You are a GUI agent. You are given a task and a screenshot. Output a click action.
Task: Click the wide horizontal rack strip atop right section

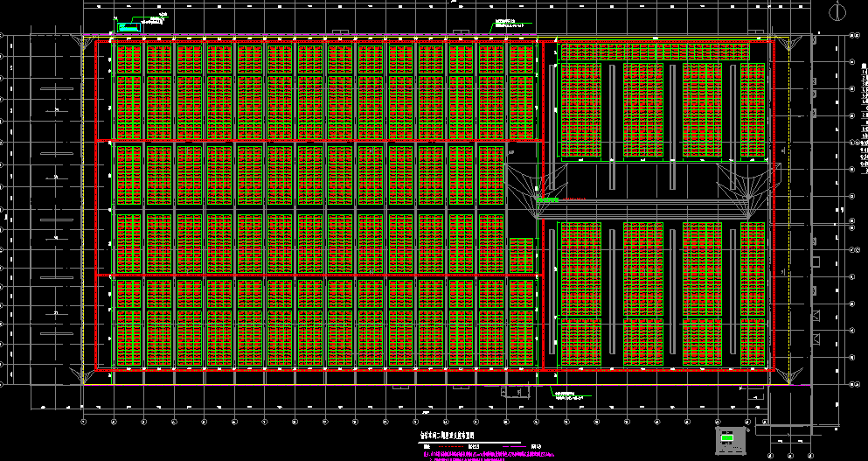[655, 51]
